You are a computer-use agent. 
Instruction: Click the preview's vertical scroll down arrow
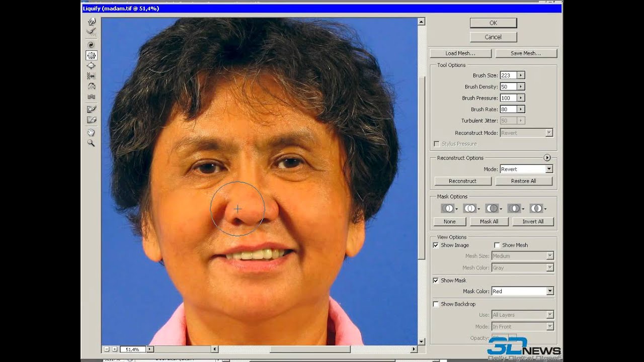click(422, 341)
